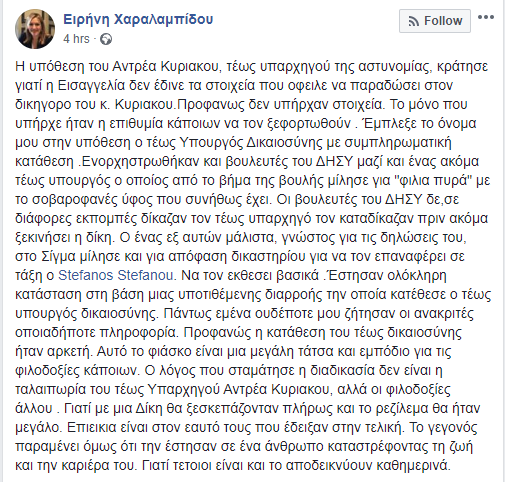Click the word 'Επιεικια' in the post

pyautogui.click(x=89, y=427)
